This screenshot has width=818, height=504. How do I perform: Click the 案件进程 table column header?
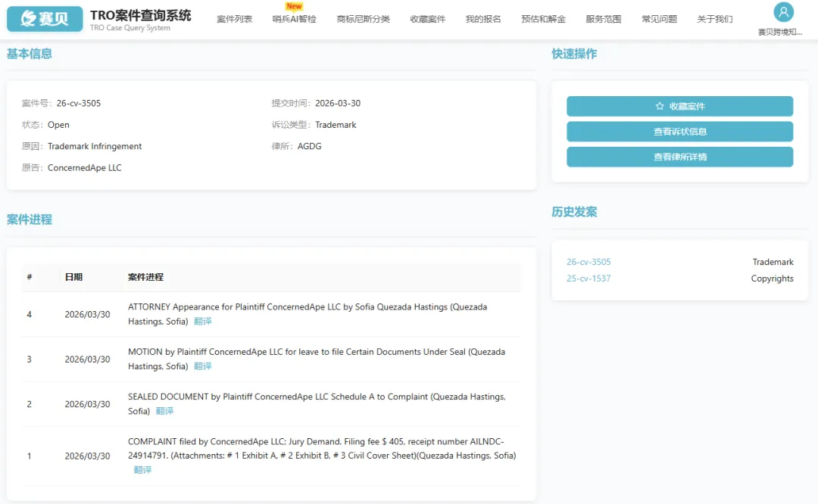point(145,277)
